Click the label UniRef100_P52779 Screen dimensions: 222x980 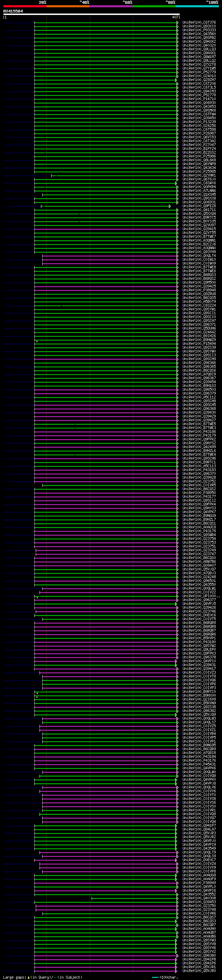click(199, 72)
